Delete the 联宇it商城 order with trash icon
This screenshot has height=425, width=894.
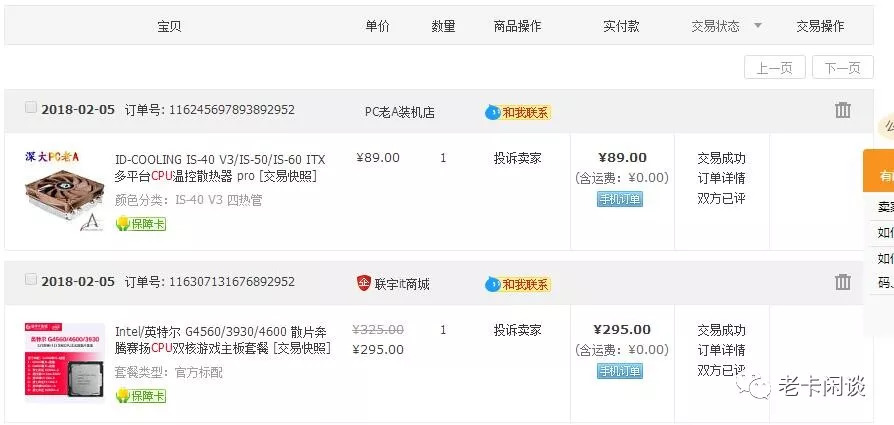coord(843,282)
